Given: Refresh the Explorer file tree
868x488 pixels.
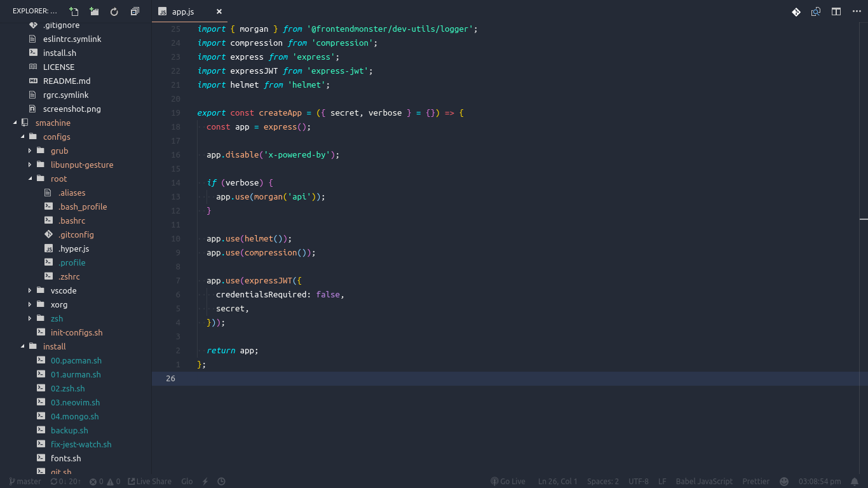Looking at the screenshot, I should (x=114, y=11).
